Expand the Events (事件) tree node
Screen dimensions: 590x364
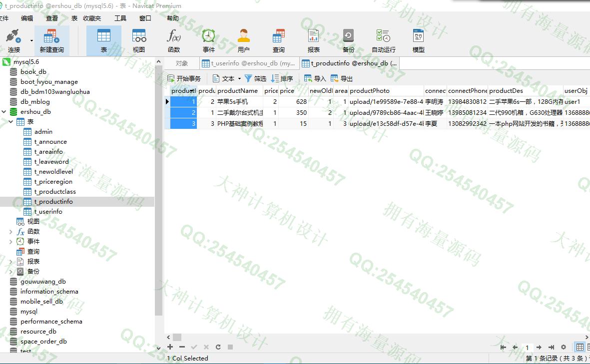point(11,242)
